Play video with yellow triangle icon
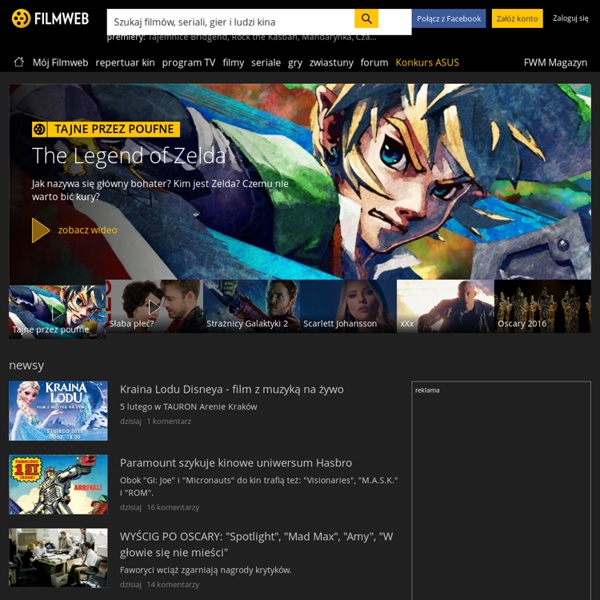Viewport: 600px width, 600px height. 41,230
